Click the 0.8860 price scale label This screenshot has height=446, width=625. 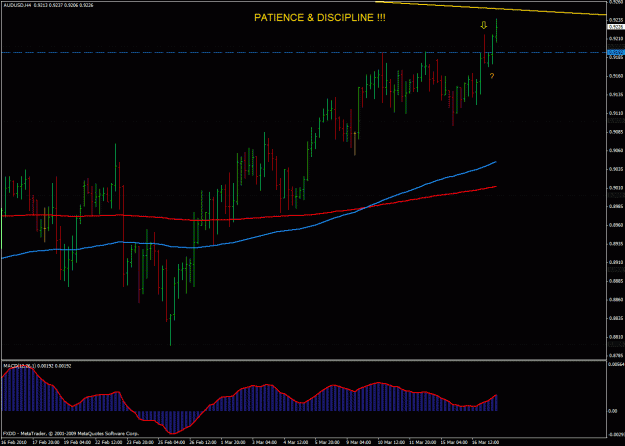[616, 299]
